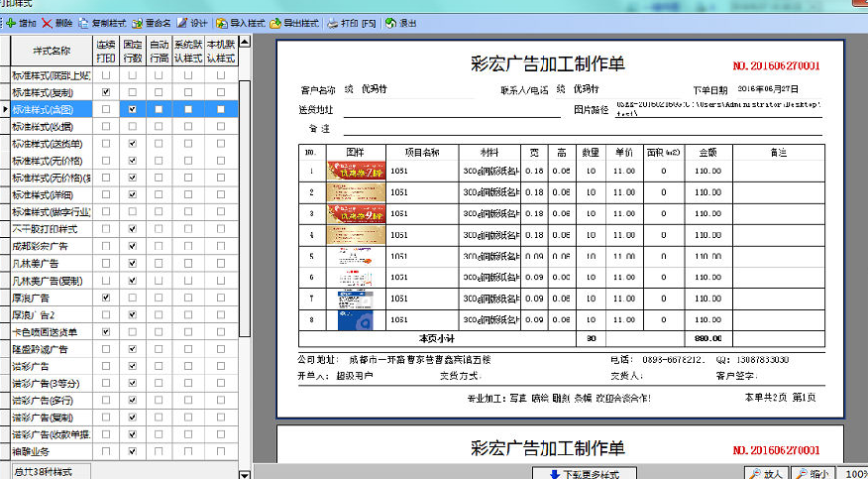Toggle 固定行数 checkbox for 标准样式(高图) row

(133, 109)
